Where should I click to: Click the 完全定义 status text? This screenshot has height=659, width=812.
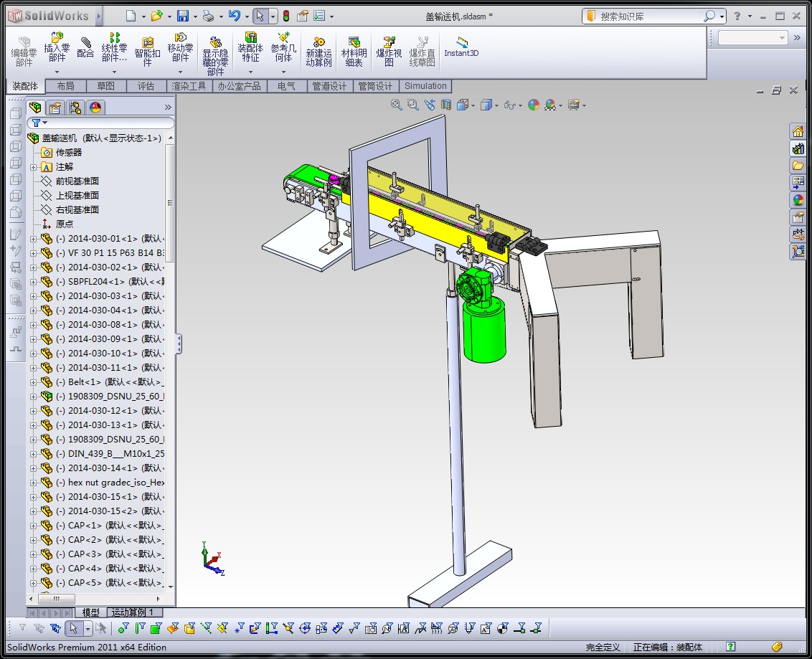(x=603, y=647)
